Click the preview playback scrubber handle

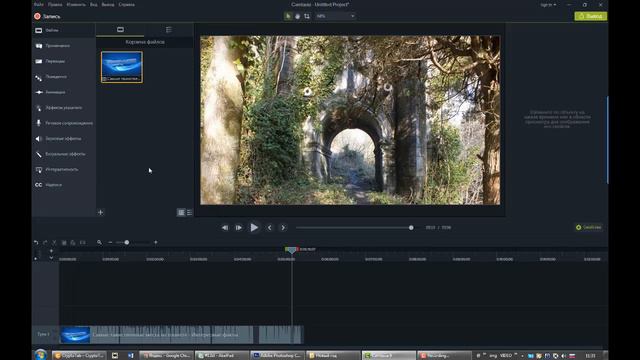[411, 228]
